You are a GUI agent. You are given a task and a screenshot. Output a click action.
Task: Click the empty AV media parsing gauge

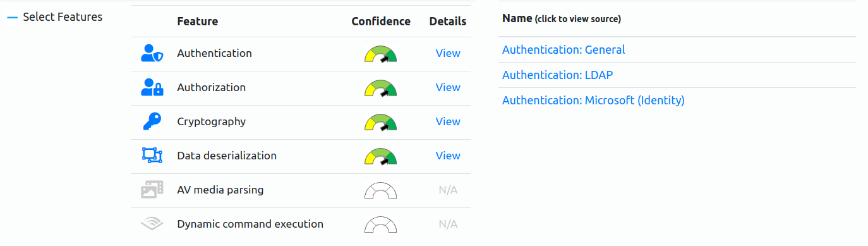[381, 190]
